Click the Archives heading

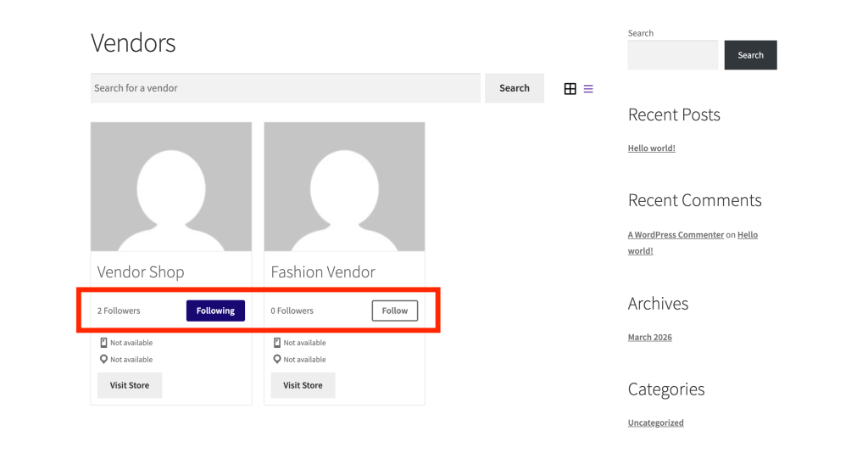click(658, 303)
